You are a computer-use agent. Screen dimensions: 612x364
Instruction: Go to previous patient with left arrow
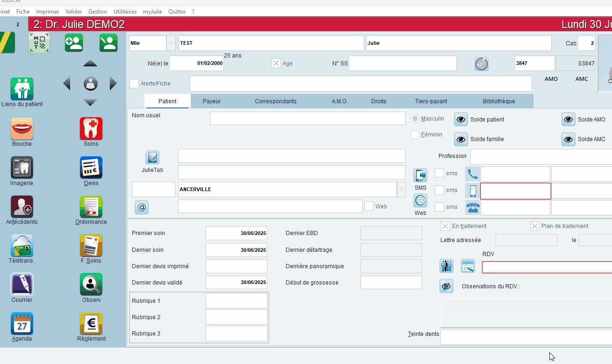(67, 84)
